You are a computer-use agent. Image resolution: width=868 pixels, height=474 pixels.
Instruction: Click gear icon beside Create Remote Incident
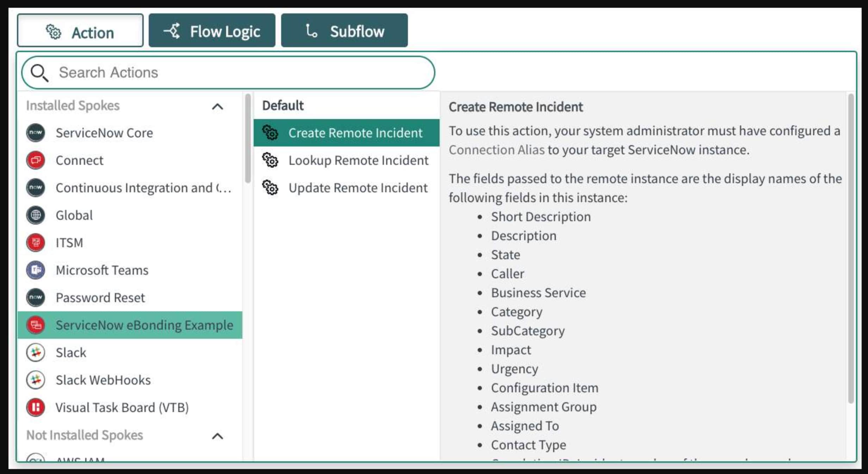click(x=270, y=133)
